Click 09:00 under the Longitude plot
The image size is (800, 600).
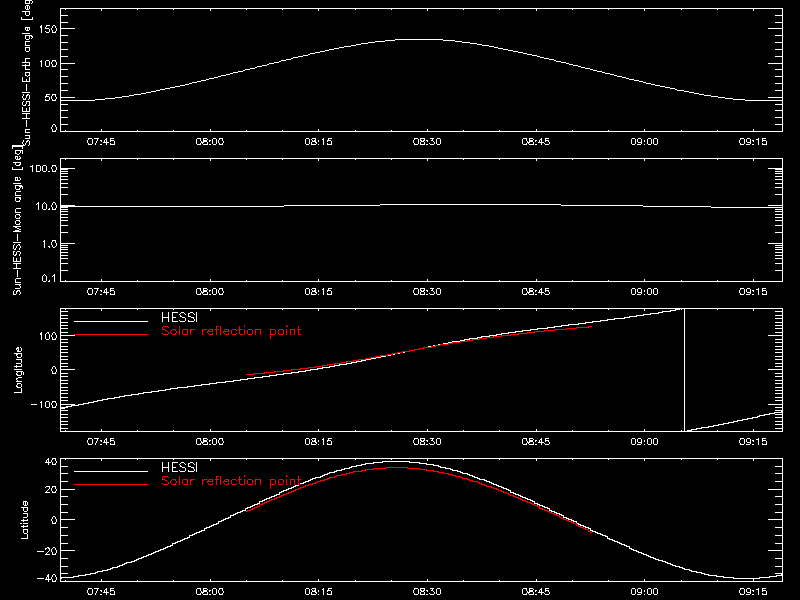[x=644, y=442]
